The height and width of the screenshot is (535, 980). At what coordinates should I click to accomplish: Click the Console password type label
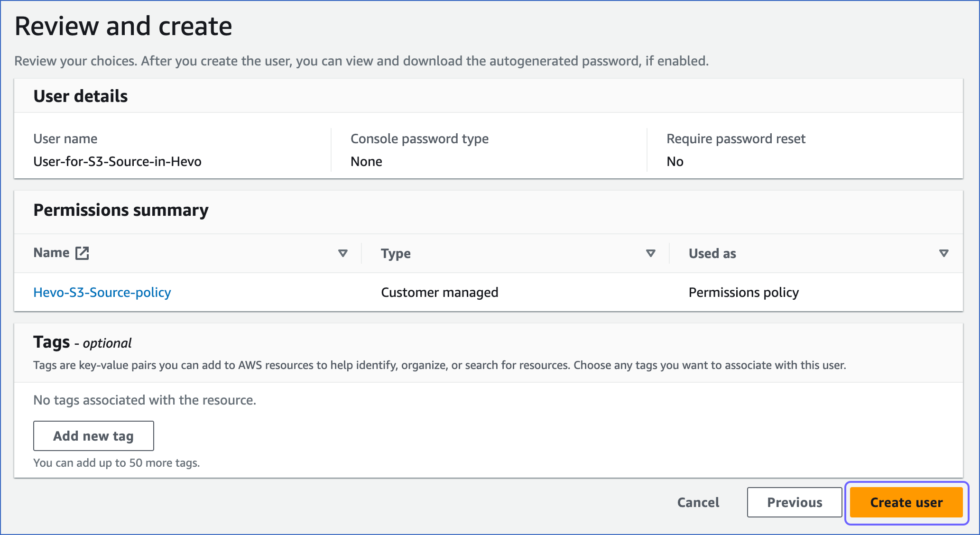[x=419, y=138]
